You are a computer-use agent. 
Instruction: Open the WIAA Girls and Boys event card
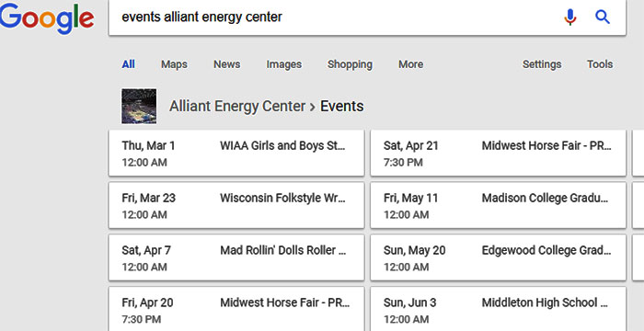point(236,154)
